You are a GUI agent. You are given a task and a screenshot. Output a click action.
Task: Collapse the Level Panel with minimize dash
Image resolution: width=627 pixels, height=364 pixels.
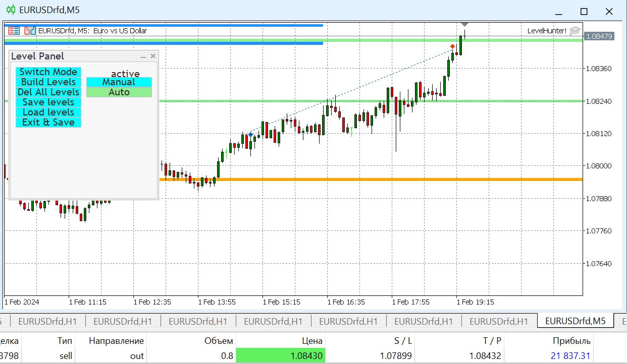[143, 56]
